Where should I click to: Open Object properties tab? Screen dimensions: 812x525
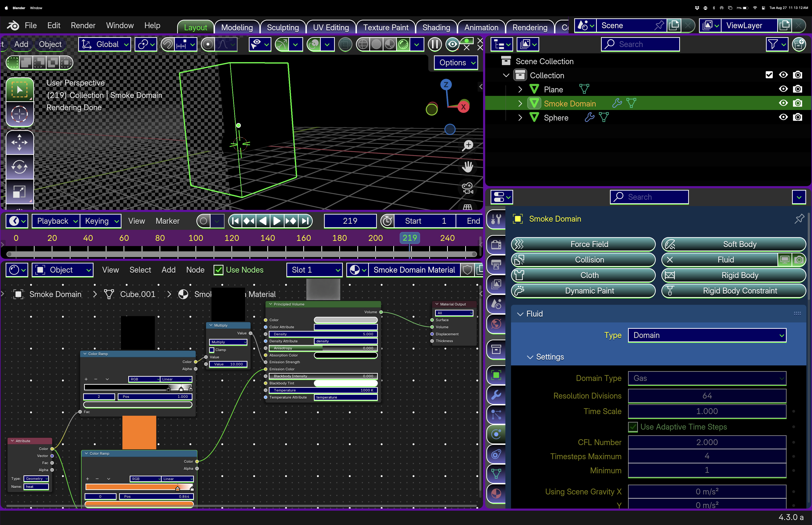(x=496, y=375)
